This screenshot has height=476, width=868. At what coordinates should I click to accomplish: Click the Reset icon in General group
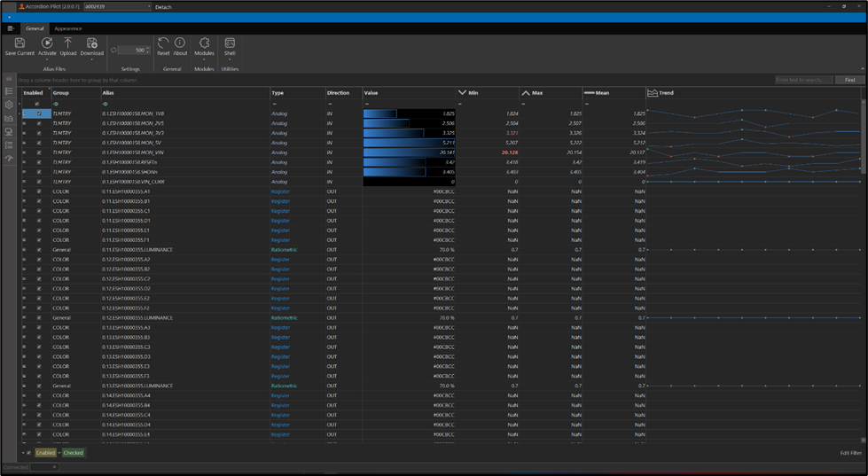coord(163,43)
